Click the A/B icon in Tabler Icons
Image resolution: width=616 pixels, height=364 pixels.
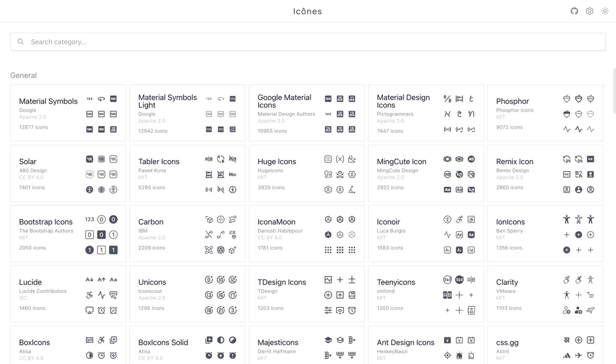[x=209, y=159]
